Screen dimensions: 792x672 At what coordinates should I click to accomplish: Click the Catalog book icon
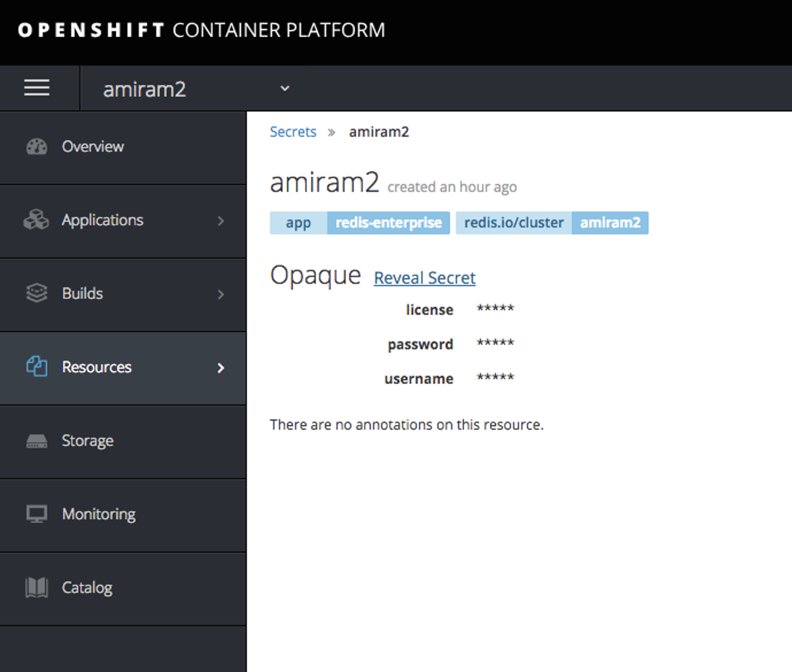coord(37,587)
